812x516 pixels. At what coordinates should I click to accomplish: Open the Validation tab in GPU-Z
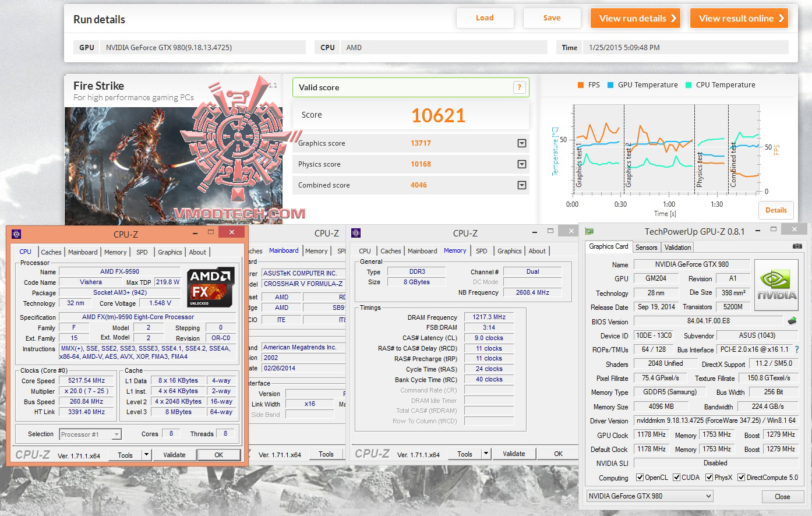(x=677, y=248)
